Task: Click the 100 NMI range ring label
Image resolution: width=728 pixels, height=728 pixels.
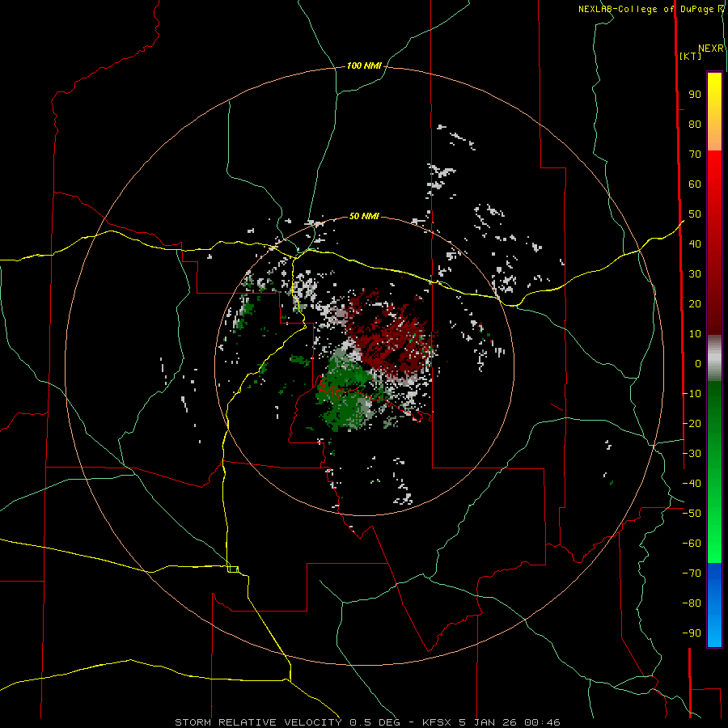Action: [364, 66]
